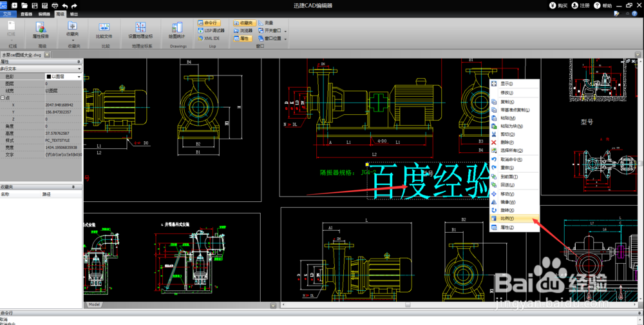Open the 收藏夹 dropdown in the ribbon
This screenshot has height=325, width=644.
[x=73, y=41]
